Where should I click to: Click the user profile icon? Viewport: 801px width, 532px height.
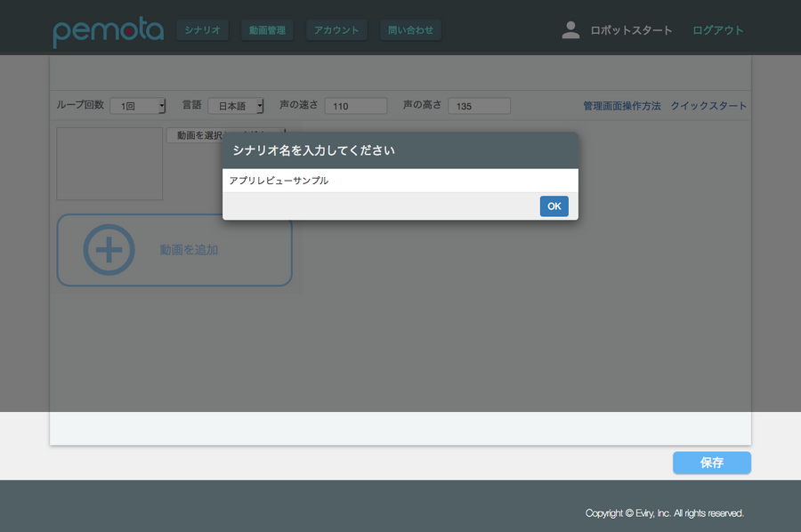coord(570,30)
